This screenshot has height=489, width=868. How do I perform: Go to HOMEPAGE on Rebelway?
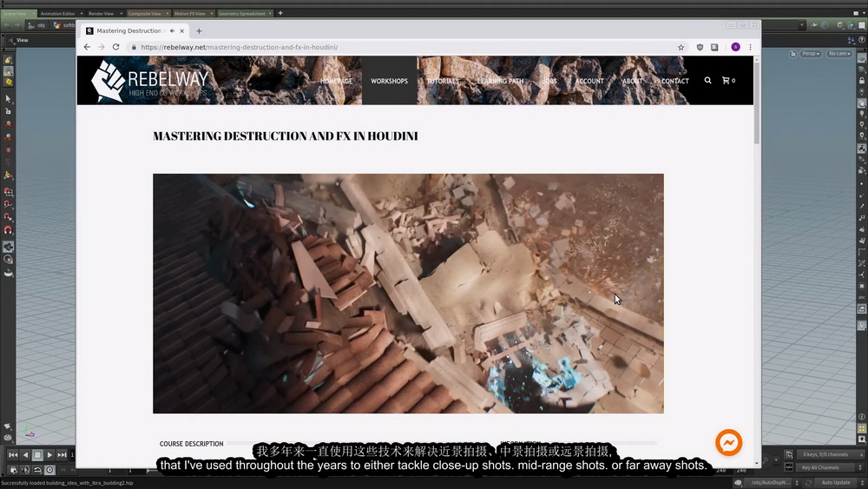[336, 81]
